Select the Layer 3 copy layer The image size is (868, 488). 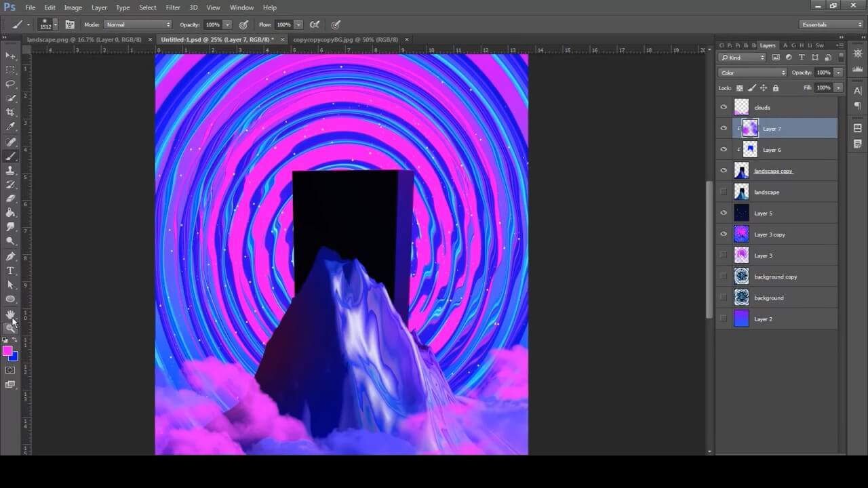click(x=770, y=235)
